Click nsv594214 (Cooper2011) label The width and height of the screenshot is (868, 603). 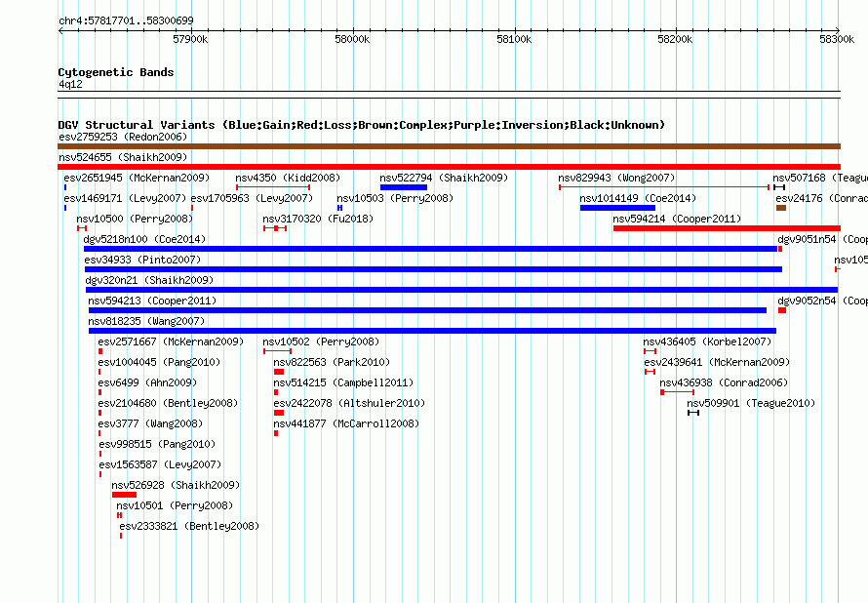[677, 219]
